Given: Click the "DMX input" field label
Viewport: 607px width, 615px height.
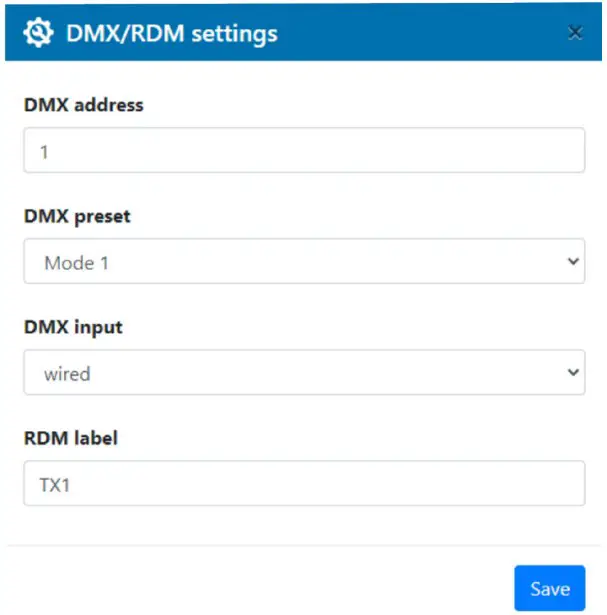Looking at the screenshot, I should [73, 327].
